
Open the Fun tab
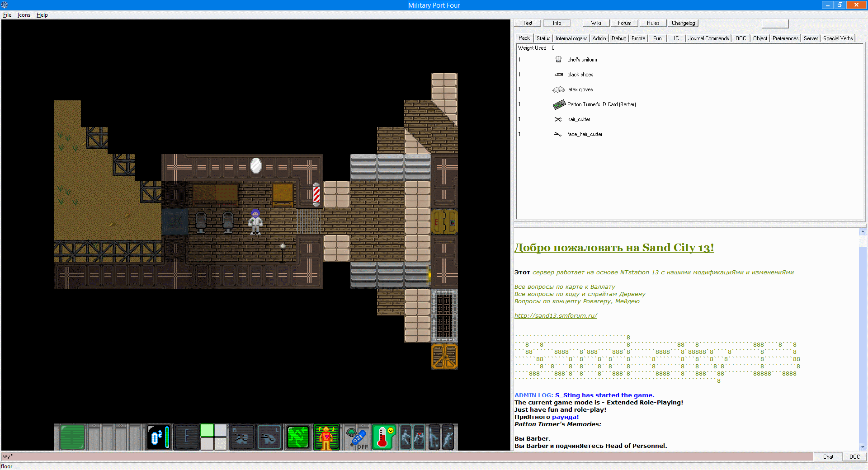(657, 38)
